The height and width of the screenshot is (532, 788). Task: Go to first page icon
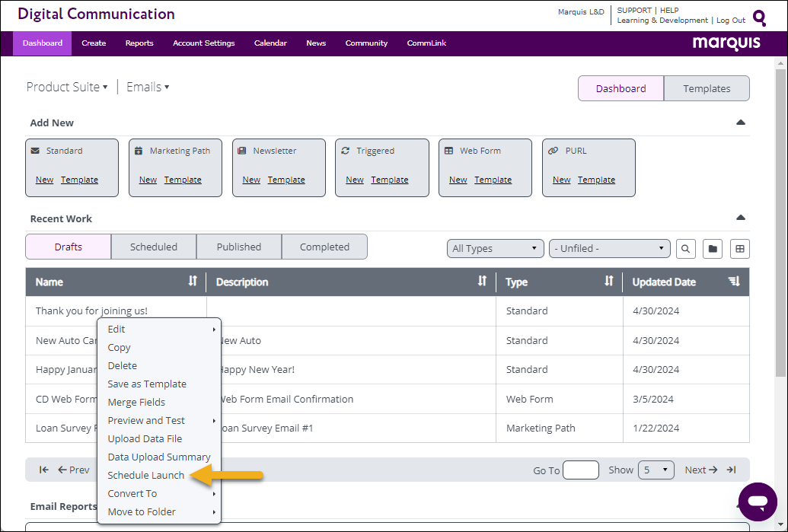point(44,470)
